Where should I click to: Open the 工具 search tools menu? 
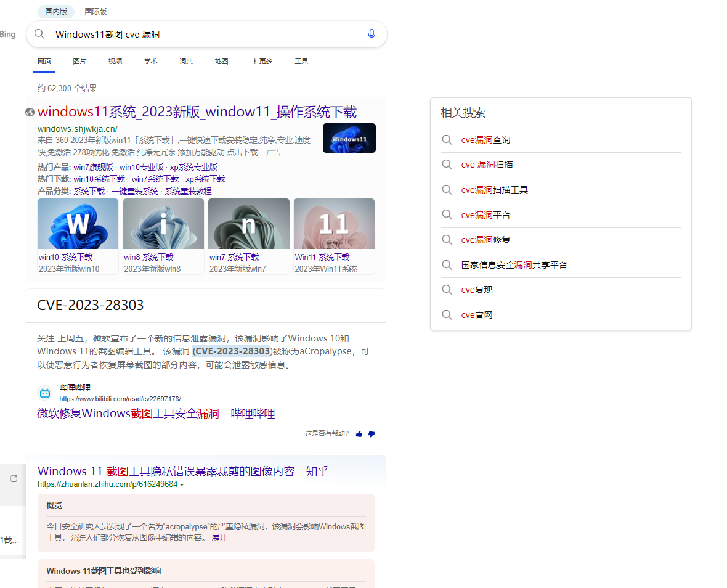pyautogui.click(x=301, y=61)
